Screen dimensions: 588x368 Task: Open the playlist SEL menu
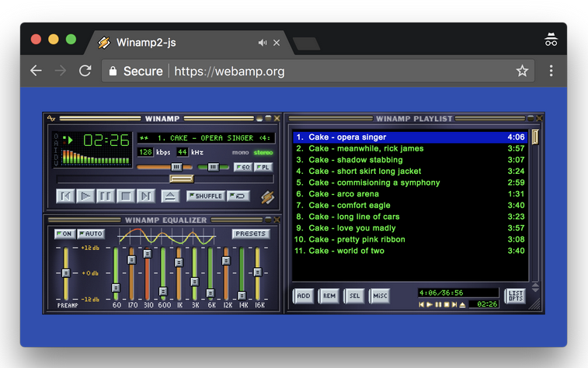pos(354,296)
